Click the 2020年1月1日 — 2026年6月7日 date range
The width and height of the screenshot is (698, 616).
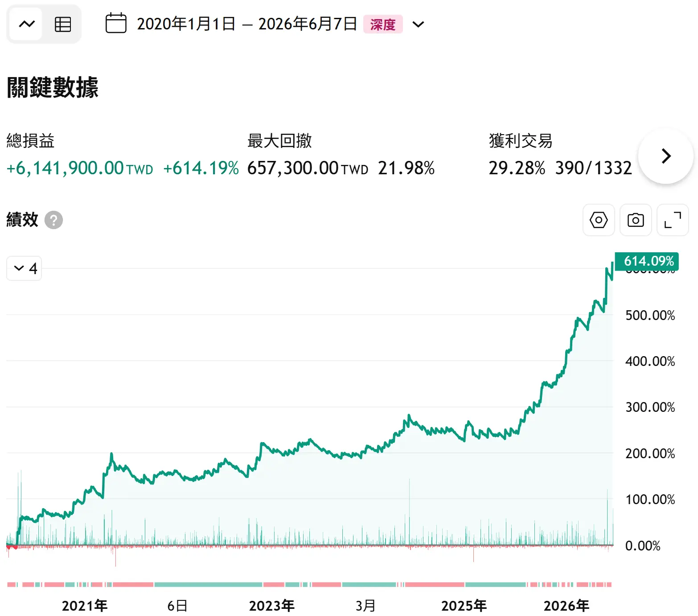tap(247, 24)
